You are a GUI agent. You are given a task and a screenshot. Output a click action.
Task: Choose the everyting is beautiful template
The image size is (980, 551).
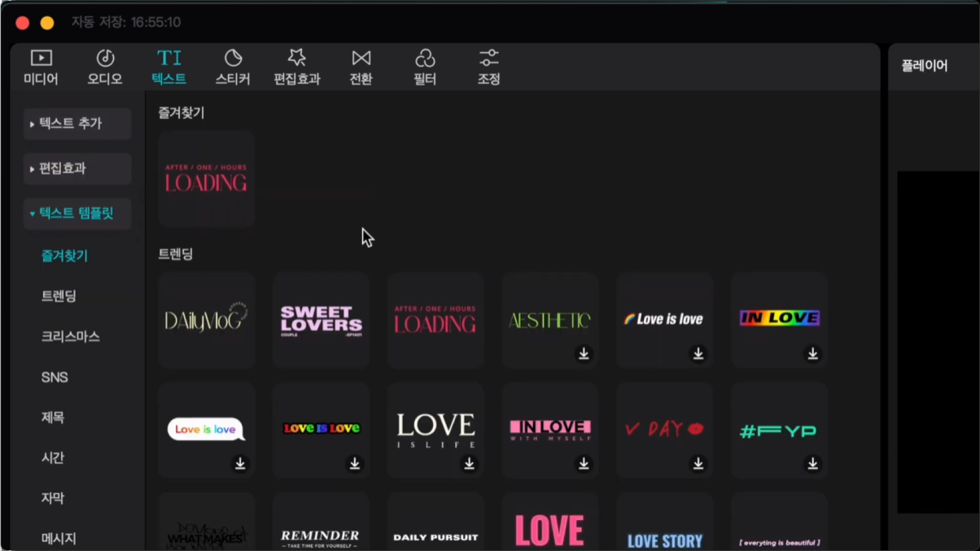coord(779,522)
